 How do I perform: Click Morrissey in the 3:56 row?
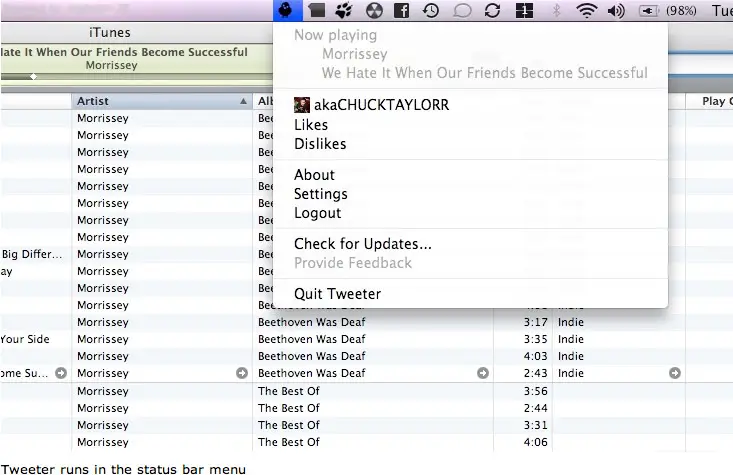[x=102, y=391]
